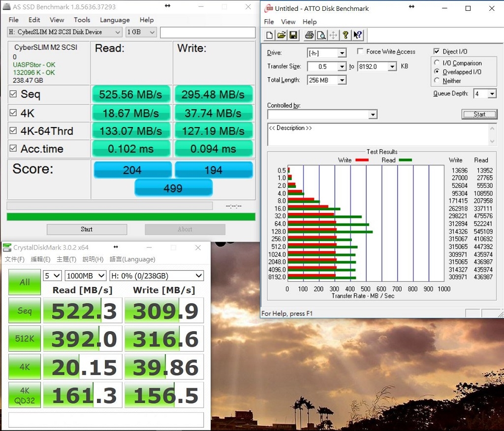The image size is (504, 431).
Task: Click the total score 499 in AS SSD
Action: (173, 188)
